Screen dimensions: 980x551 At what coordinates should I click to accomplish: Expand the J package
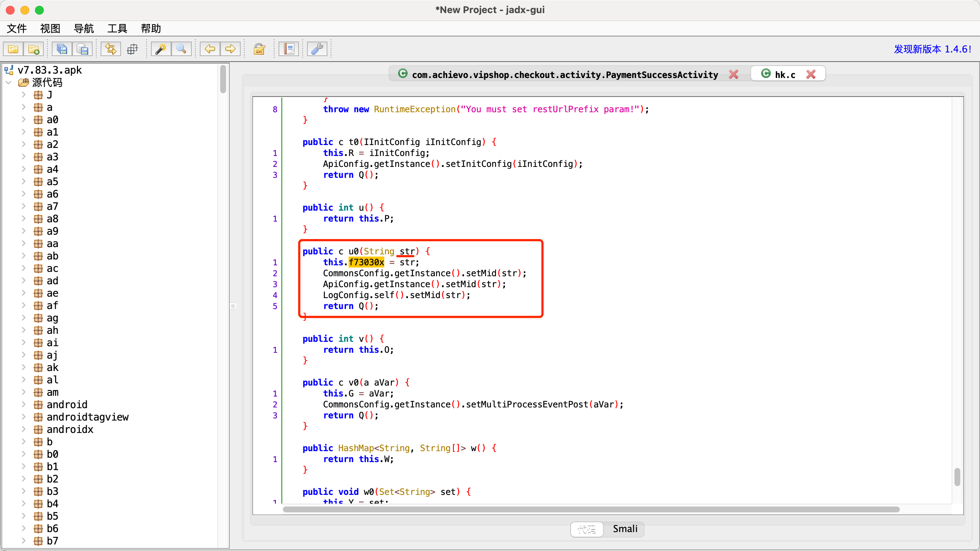point(24,95)
